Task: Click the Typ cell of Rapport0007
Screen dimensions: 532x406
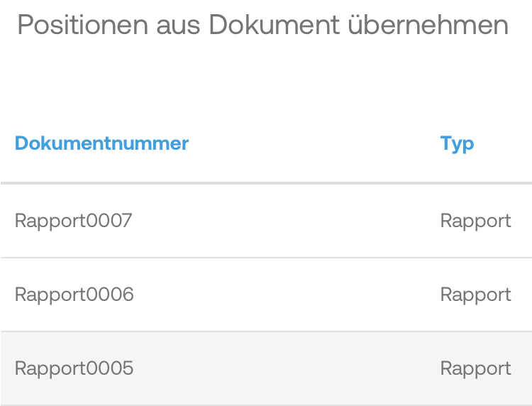Action: [475, 221]
